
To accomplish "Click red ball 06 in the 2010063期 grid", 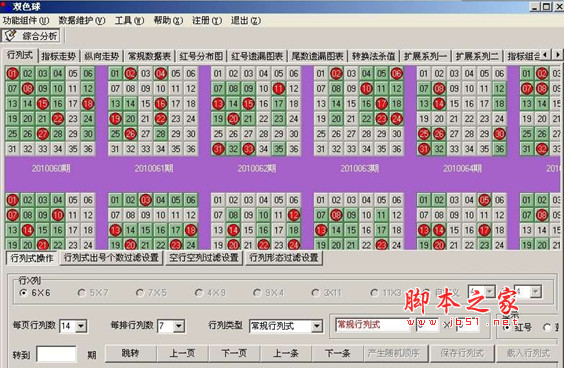I will (x=397, y=74).
